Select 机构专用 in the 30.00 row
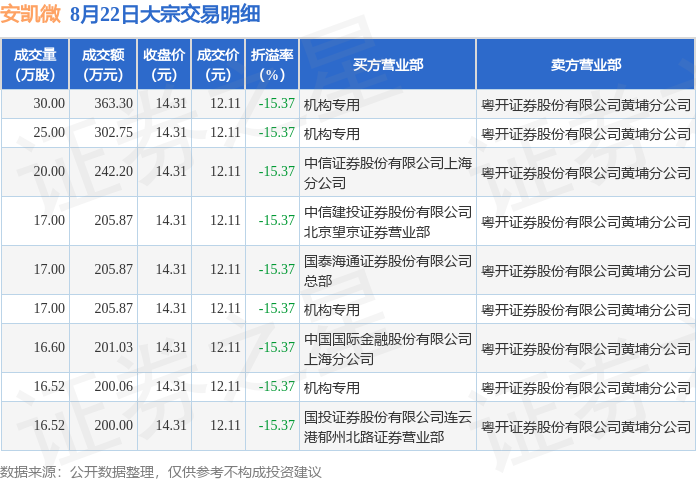The height and width of the screenshot is (481, 696). (332, 105)
